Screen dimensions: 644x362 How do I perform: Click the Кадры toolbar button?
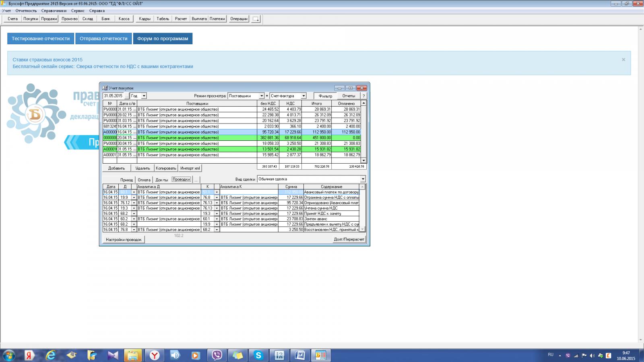point(144,19)
